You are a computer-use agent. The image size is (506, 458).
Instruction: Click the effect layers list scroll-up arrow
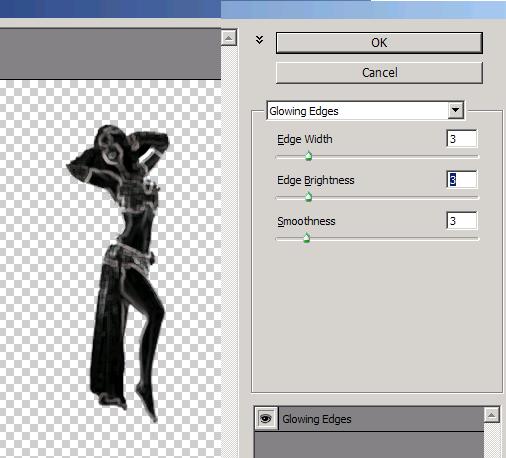click(x=492, y=415)
